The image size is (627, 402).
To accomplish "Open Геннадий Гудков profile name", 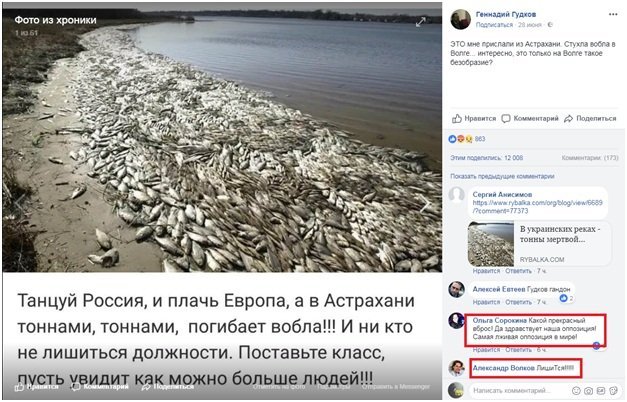I will [x=506, y=14].
